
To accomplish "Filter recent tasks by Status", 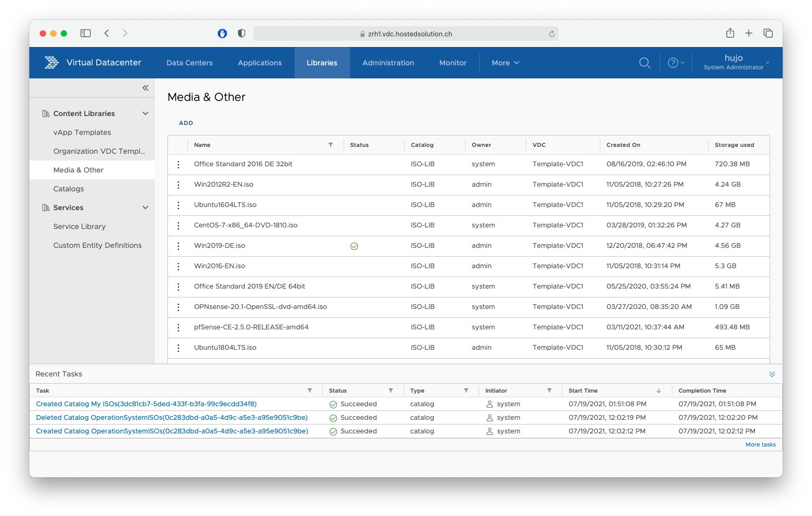I will coord(391,391).
